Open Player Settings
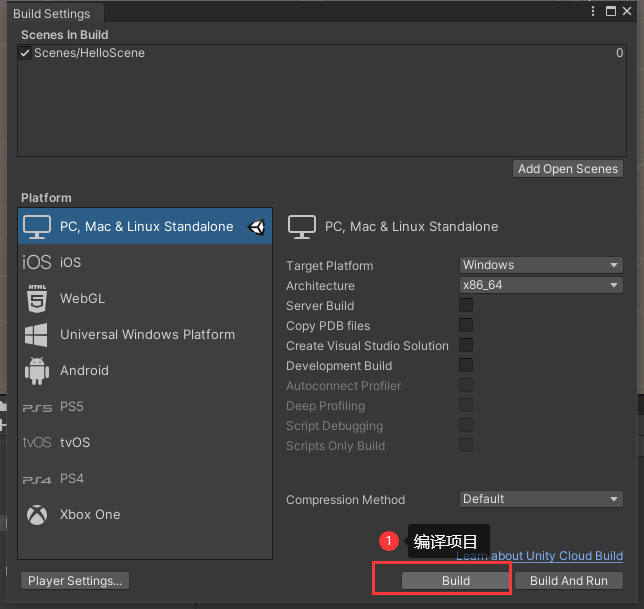The width and height of the screenshot is (644, 609). (75, 581)
